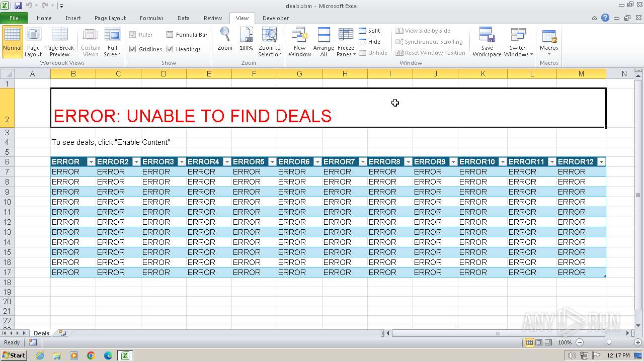Viewport: 644px width, 362px height.
Task: Click Save Workspace
Action: click(x=487, y=42)
